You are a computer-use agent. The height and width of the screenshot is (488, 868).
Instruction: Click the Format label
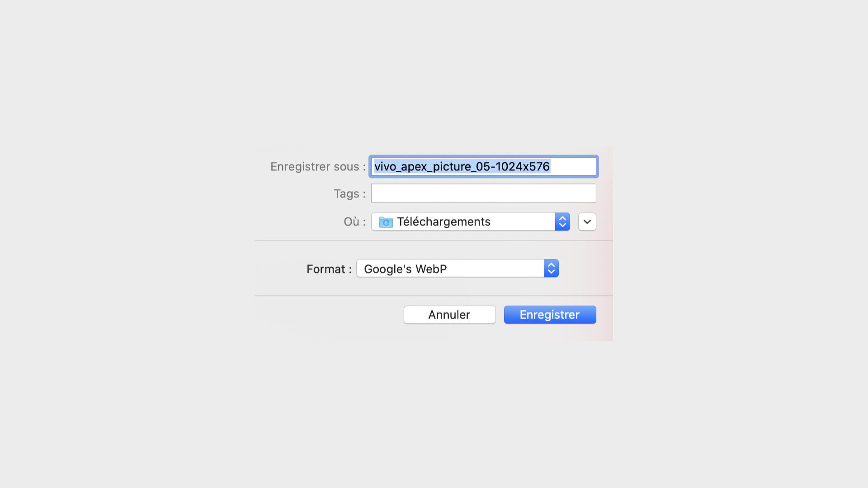[x=329, y=269]
